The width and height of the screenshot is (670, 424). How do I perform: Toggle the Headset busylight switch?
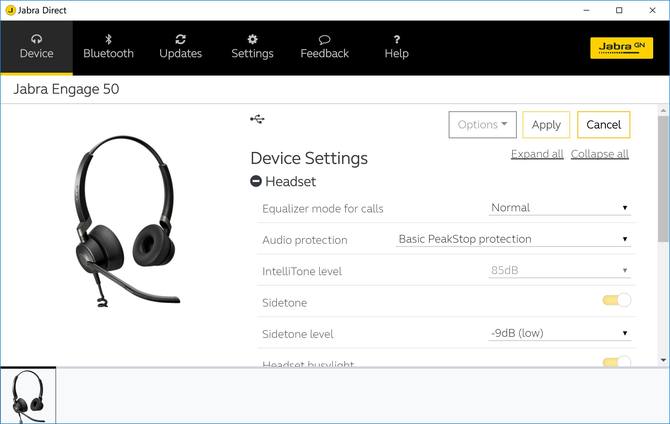tap(617, 362)
